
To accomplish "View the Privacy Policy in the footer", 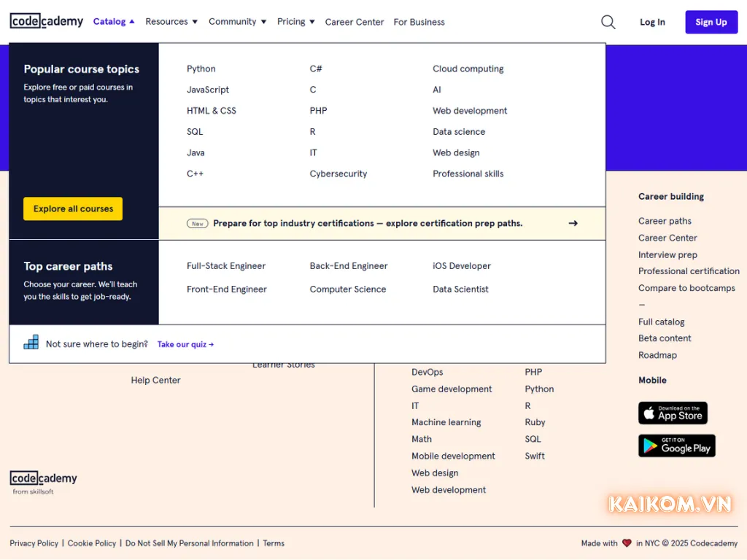I will point(34,542).
